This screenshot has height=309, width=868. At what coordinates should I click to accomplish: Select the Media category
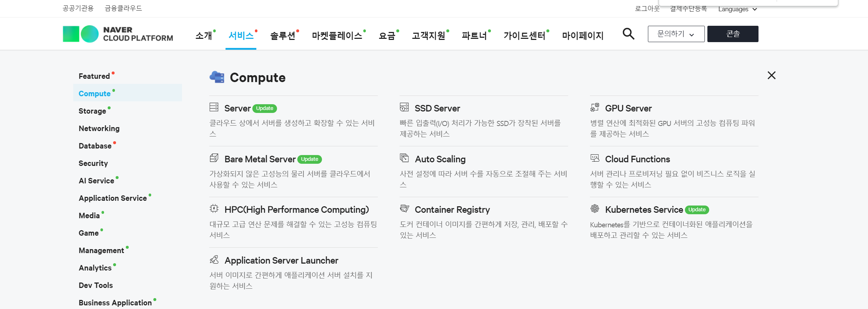[89, 215]
